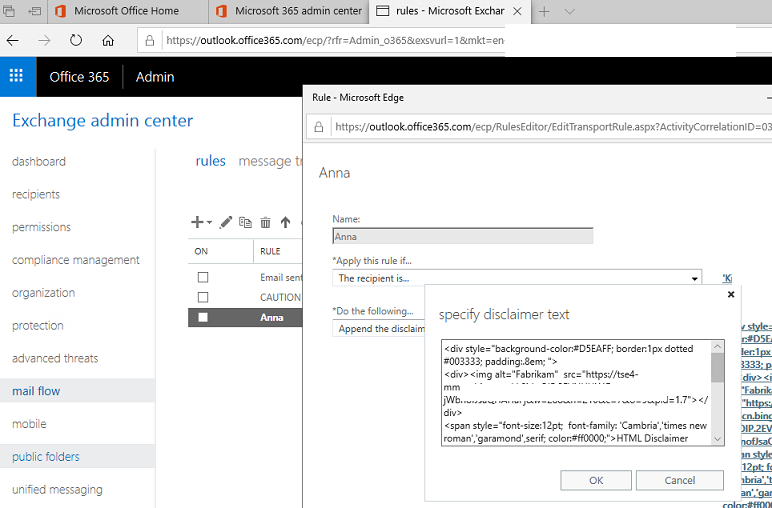
Task: Open unified messaging section
Action: (x=57, y=490)
